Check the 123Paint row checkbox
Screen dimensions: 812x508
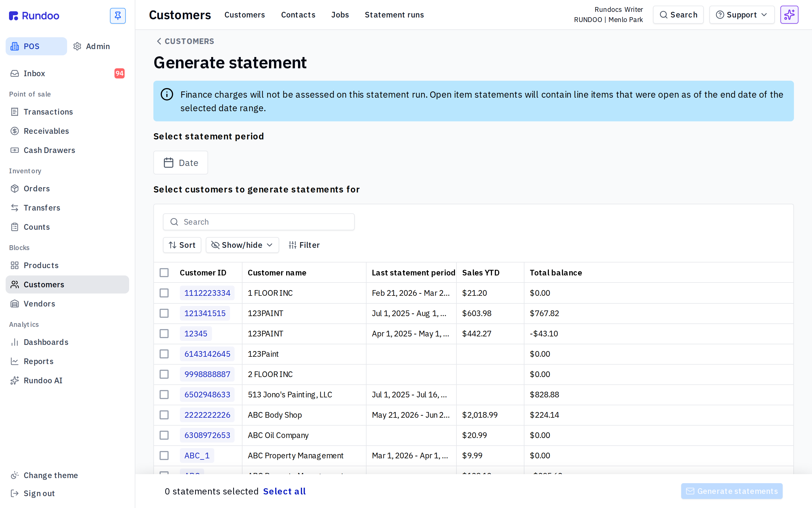click(x=164, y=354)
